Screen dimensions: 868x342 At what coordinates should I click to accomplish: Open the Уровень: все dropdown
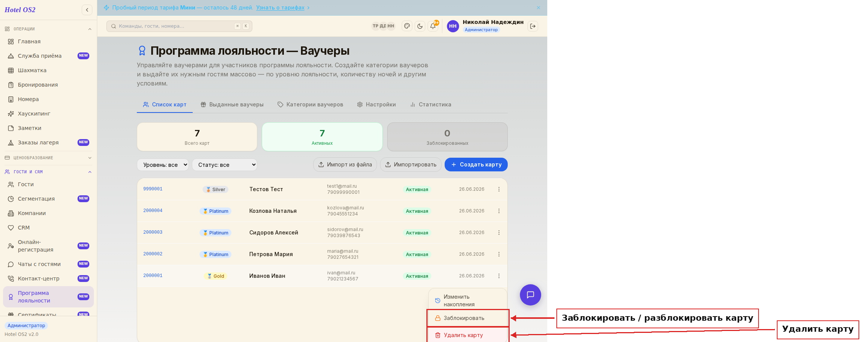(x=163, y=165)
